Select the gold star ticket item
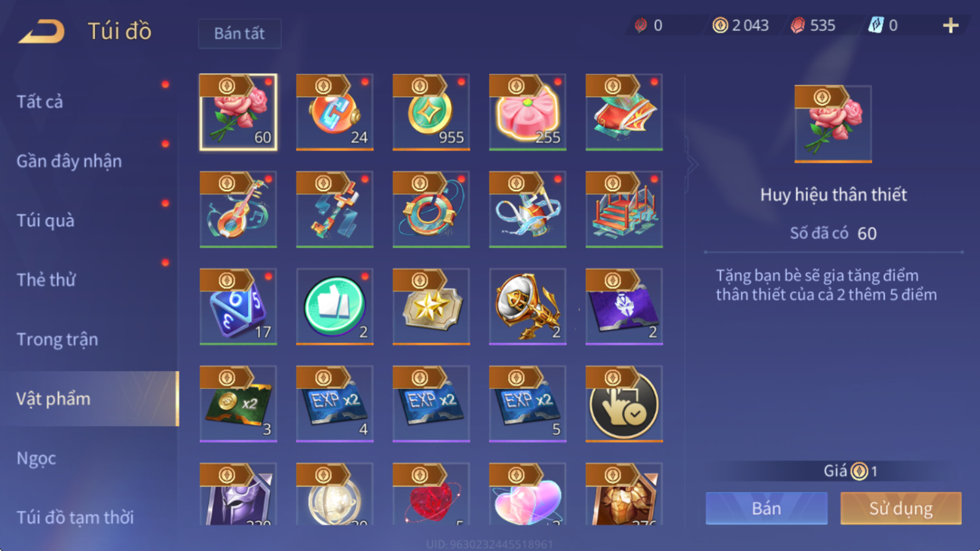Screen dimensions: 980x551 click(431, 306)
